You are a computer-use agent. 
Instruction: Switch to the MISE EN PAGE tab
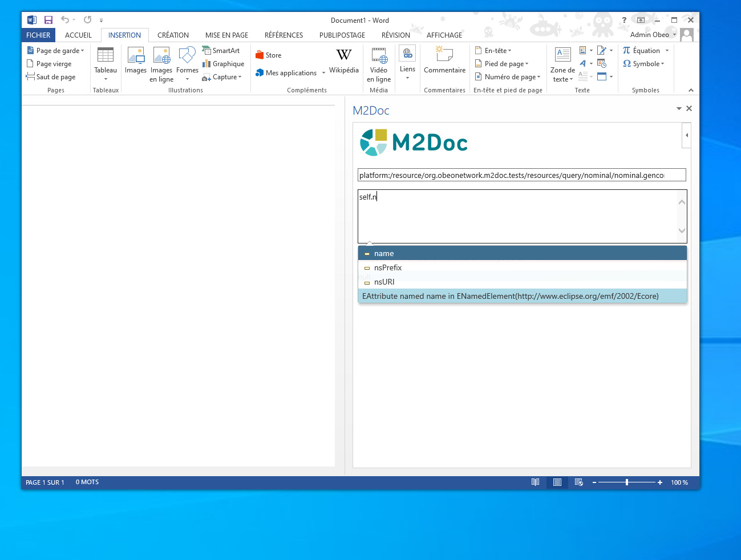(226, 35)
